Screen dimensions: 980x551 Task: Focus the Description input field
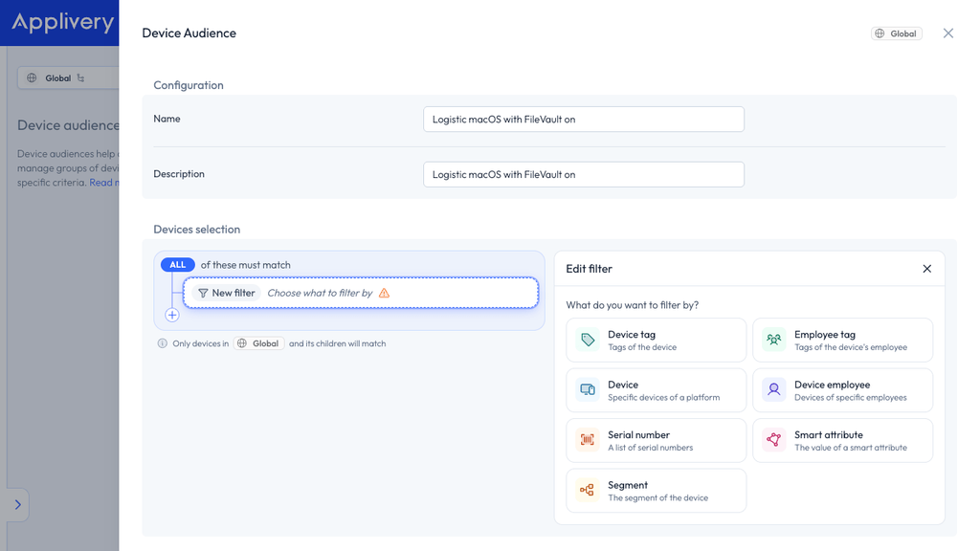[584, 174]
